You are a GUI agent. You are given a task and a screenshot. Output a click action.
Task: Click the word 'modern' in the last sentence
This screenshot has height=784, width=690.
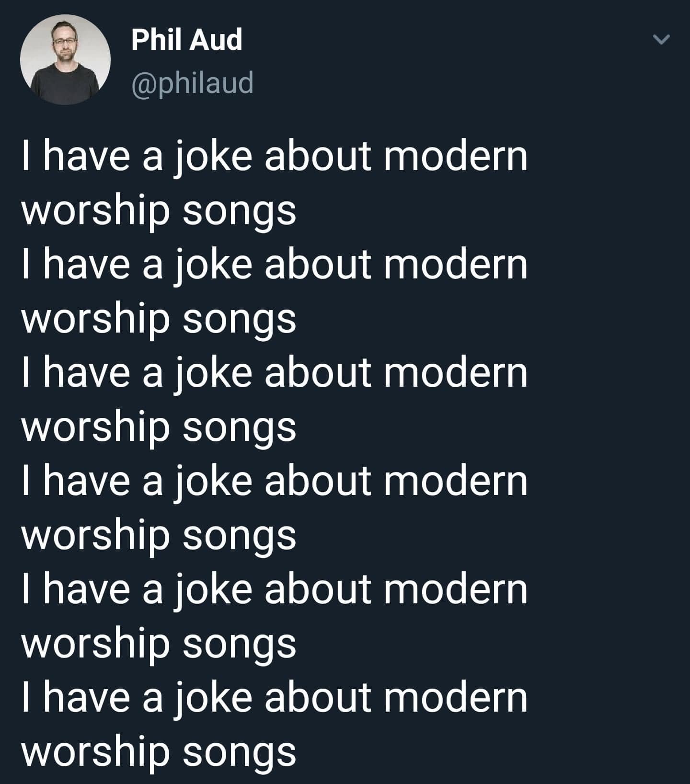(455, 698)
